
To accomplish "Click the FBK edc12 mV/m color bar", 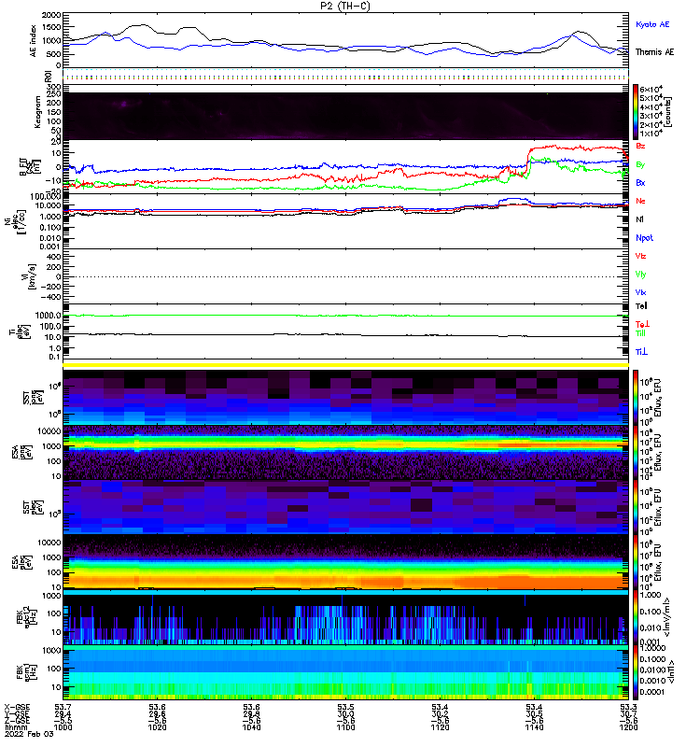I will point(636,617).
